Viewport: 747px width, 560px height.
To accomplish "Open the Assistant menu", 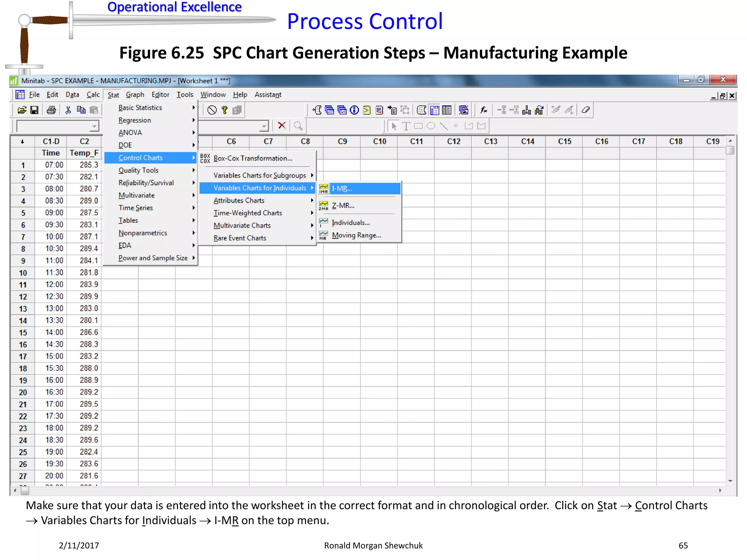I will click(x=268, y=95).
